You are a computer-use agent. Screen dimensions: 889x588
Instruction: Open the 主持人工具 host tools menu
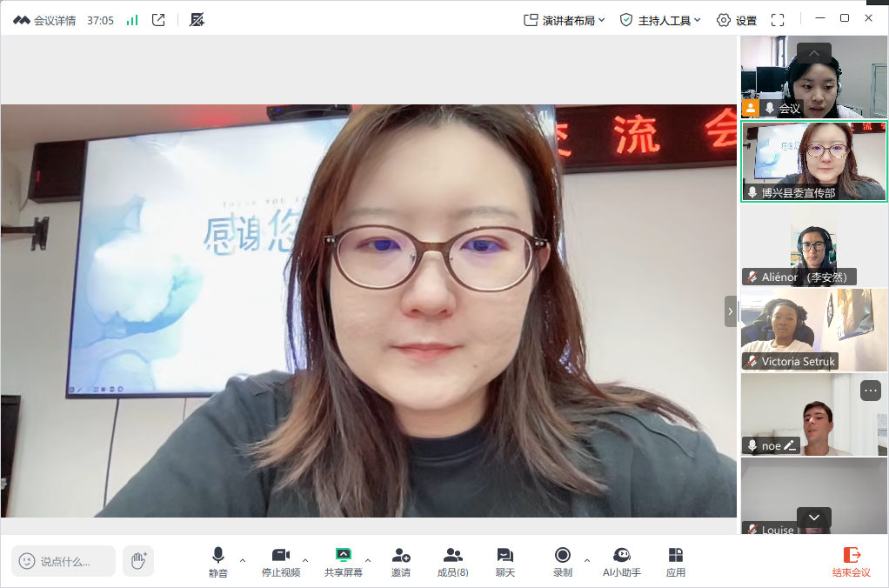tap(659, 20)
